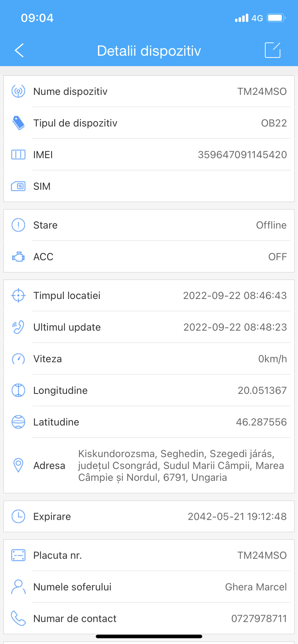Tap the back arrow icon
The image size is (298, 644).
19,50
